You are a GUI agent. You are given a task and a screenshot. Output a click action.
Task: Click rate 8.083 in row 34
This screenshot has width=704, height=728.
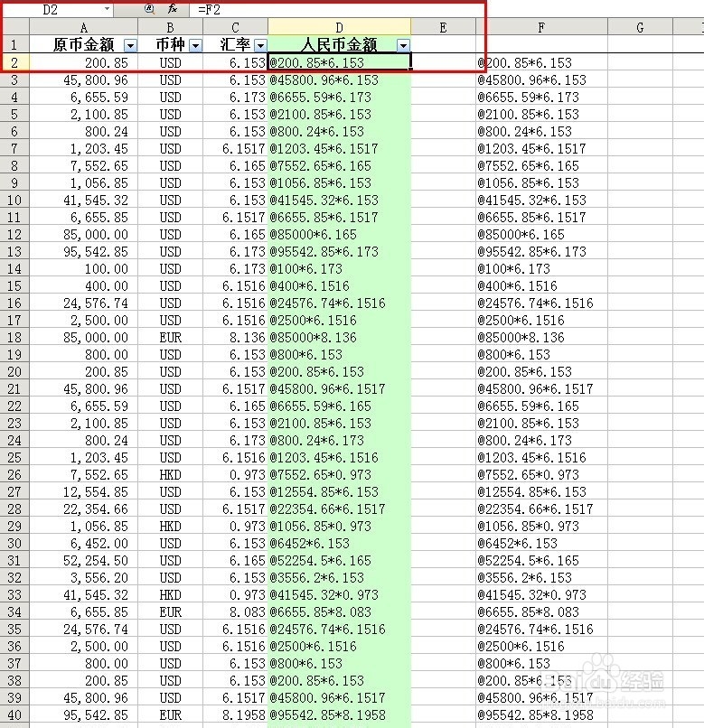pyautogui.click(x=235, y=611)
